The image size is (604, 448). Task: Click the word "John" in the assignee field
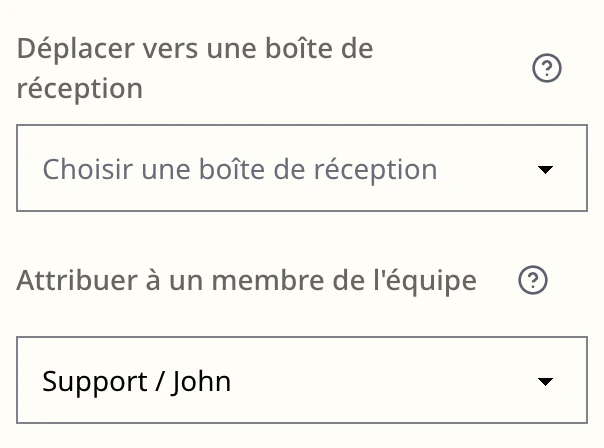(x=201, y=382)
